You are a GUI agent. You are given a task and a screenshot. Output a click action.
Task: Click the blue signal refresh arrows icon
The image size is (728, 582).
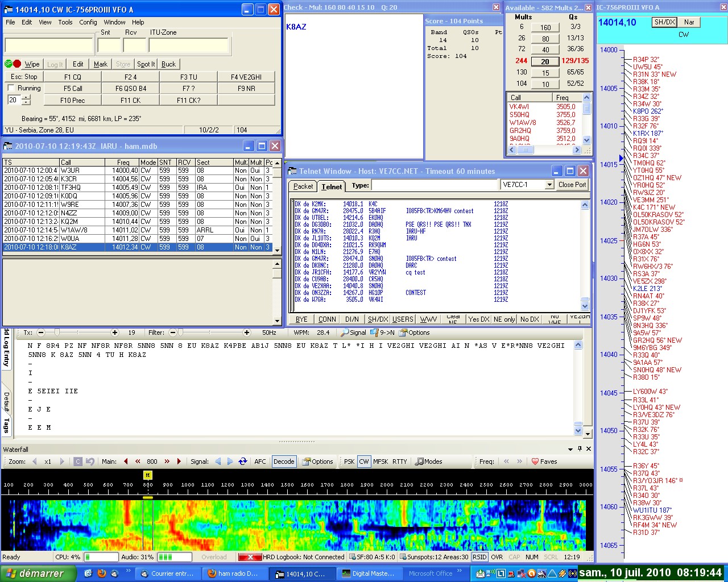[x=243, y=462]
